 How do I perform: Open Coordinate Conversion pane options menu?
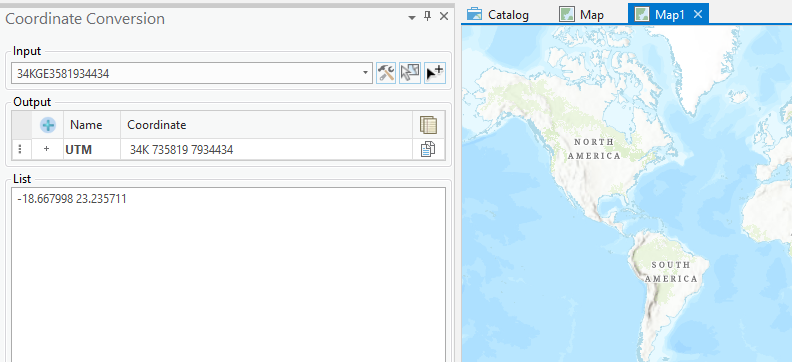(x=412, y=17)
